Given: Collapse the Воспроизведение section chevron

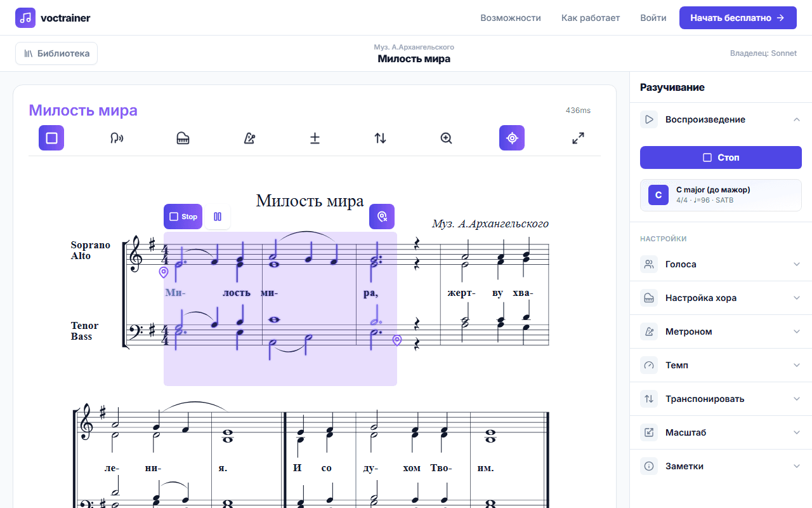Looking at the screenshot, I should (797, 119).
